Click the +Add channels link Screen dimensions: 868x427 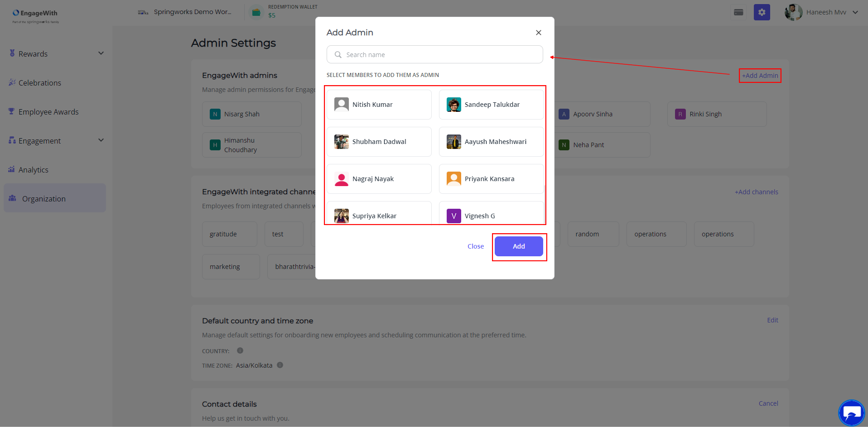click(757, 192)
